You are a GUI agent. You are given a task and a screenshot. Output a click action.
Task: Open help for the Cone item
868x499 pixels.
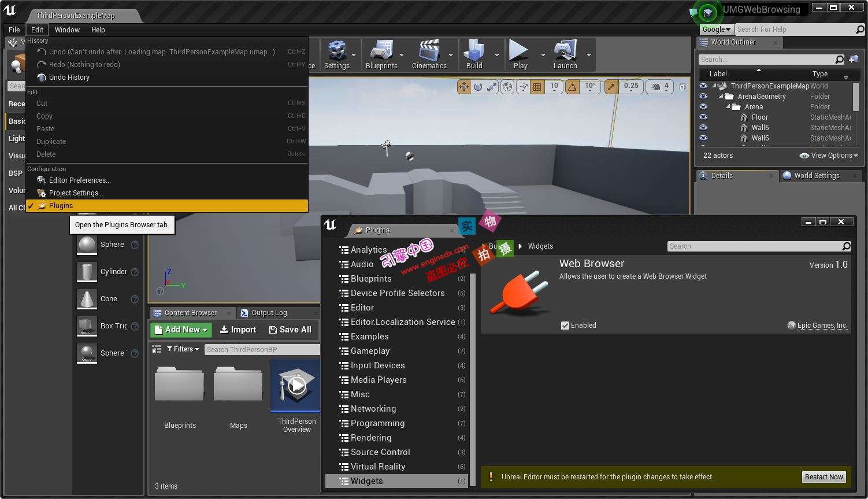(135, 299)
